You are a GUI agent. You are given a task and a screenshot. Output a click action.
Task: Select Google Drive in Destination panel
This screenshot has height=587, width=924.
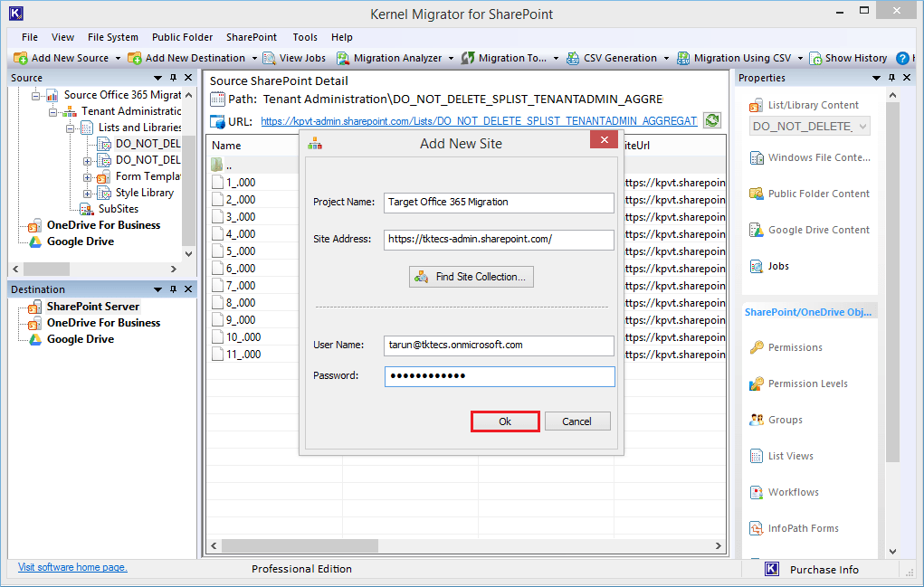pyautogui.click(x=81, y=340)
